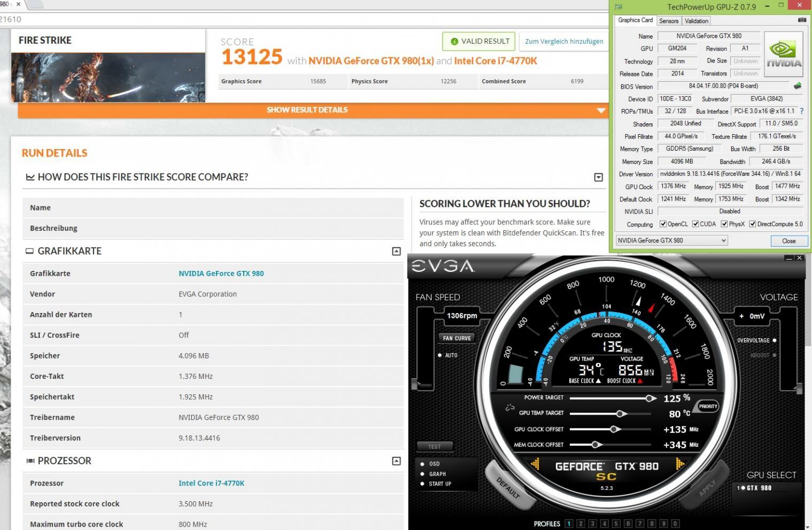Enable the GRAPH option in EVGA Precision
This screenshot has height=530, width=812.
(x=422, y=474)
